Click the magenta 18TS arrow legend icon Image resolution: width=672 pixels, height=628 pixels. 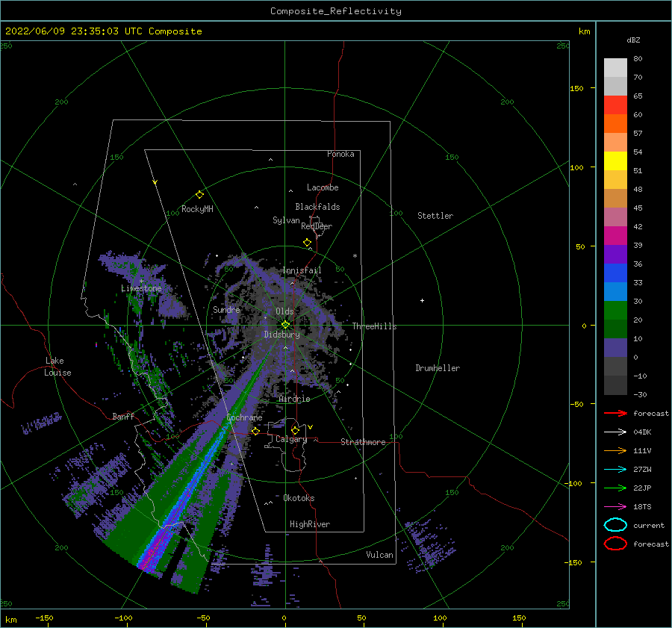[x=615, y=507]
